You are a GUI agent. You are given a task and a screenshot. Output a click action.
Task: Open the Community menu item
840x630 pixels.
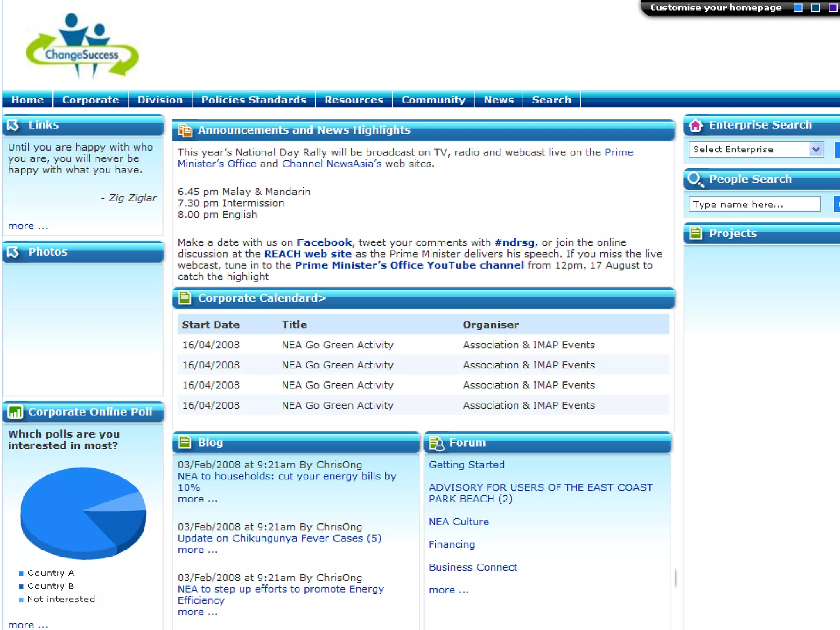pos(433,100)
